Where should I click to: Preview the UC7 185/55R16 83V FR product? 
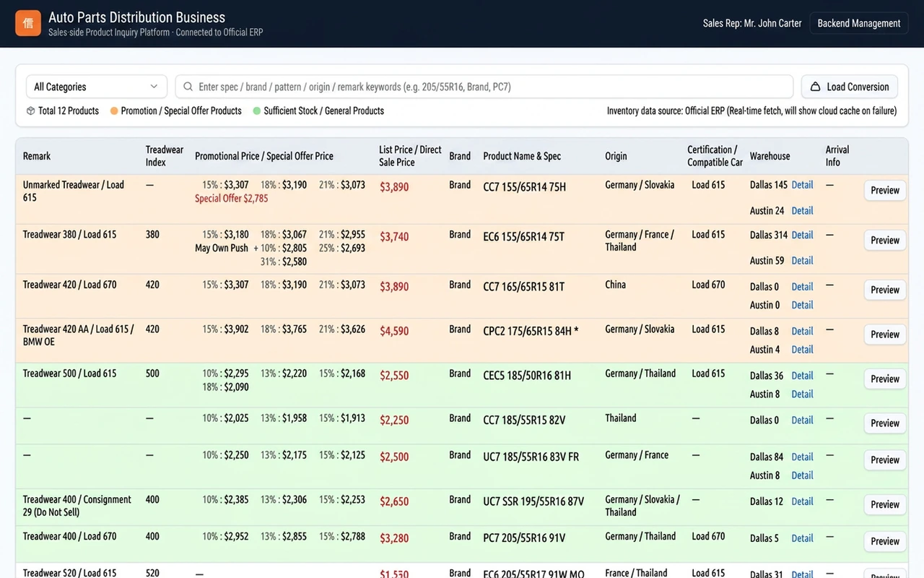[x=885, y=460]
